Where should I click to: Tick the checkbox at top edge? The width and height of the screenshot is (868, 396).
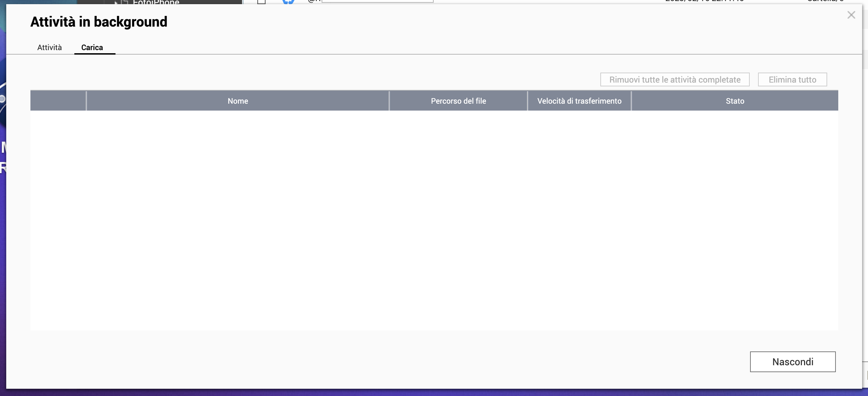[261, 2]
